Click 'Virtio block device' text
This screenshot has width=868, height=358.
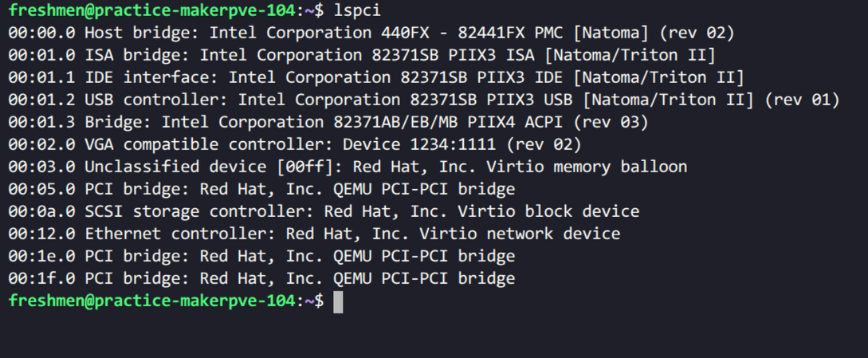(x=548, y=212)
